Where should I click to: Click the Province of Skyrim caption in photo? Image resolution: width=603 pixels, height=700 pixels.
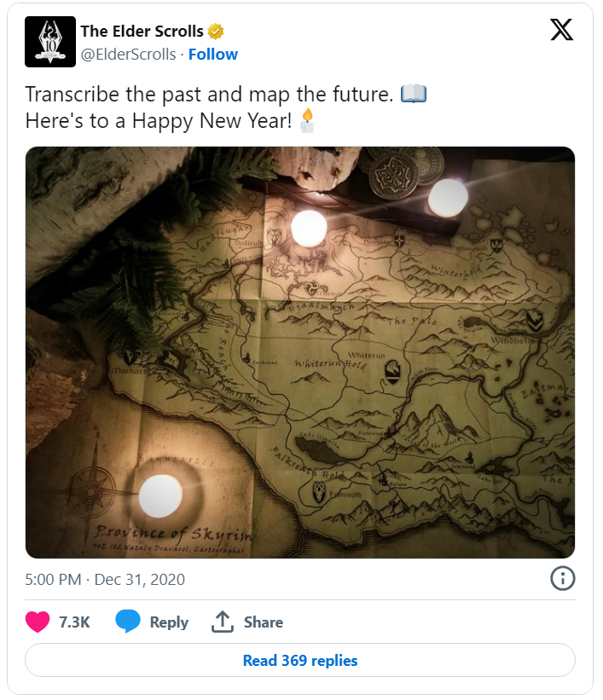[x=173, y=533]
